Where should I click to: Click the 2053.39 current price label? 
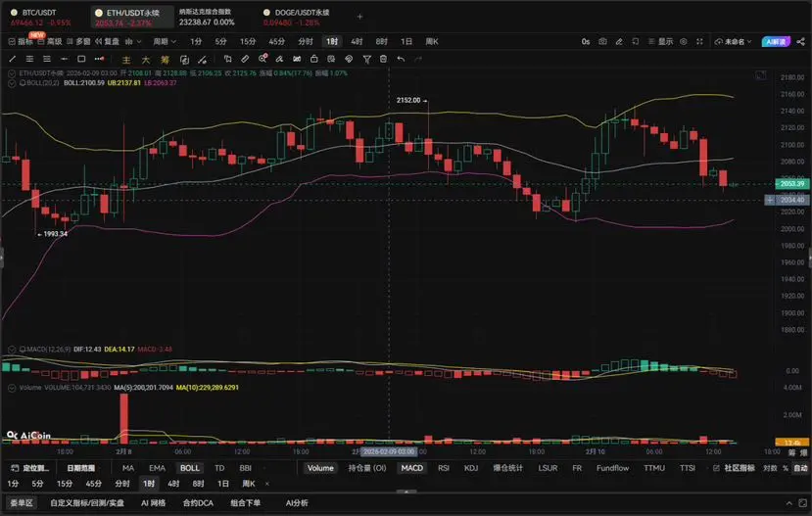791,184
